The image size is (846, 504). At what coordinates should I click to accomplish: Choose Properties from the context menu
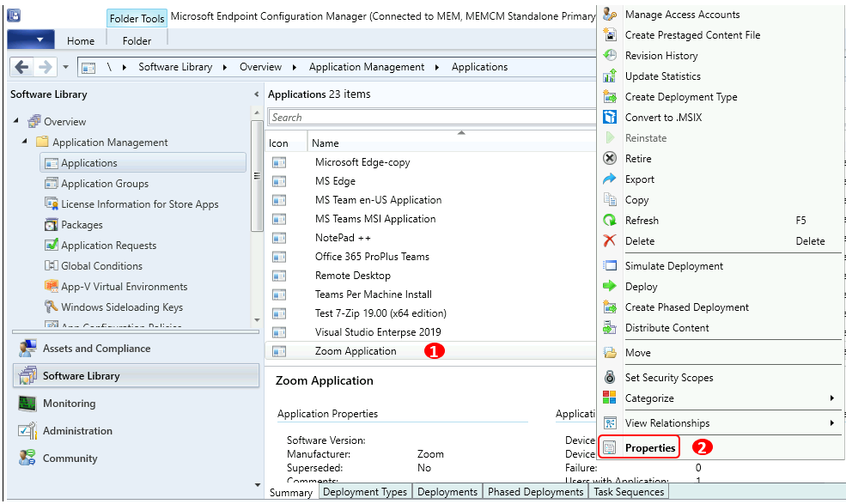[x=650, y=448]
